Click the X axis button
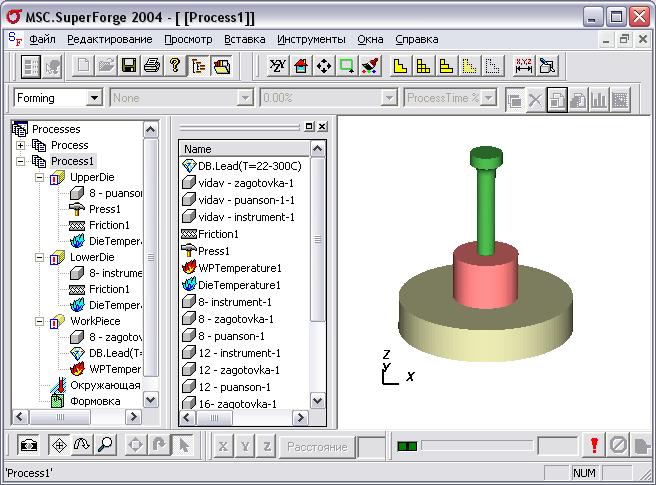This screenshot has width=656, height=485. (223, 447)
